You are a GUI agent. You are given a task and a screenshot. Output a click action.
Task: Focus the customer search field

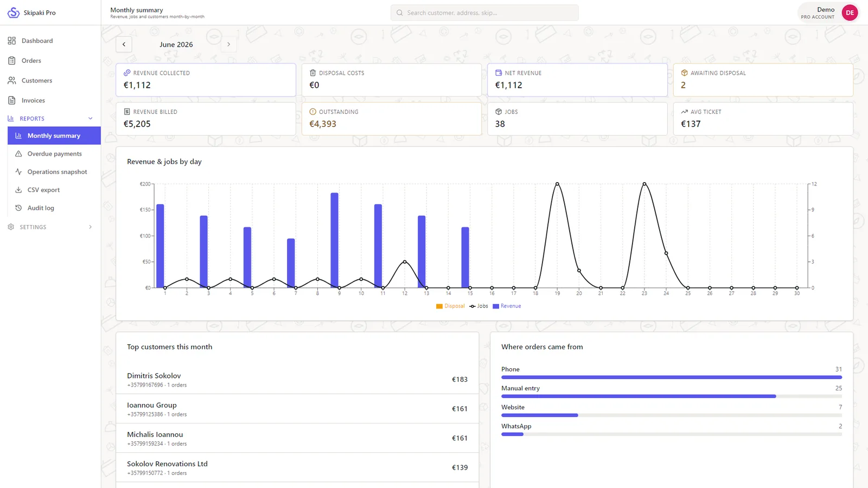pos(484,12)
